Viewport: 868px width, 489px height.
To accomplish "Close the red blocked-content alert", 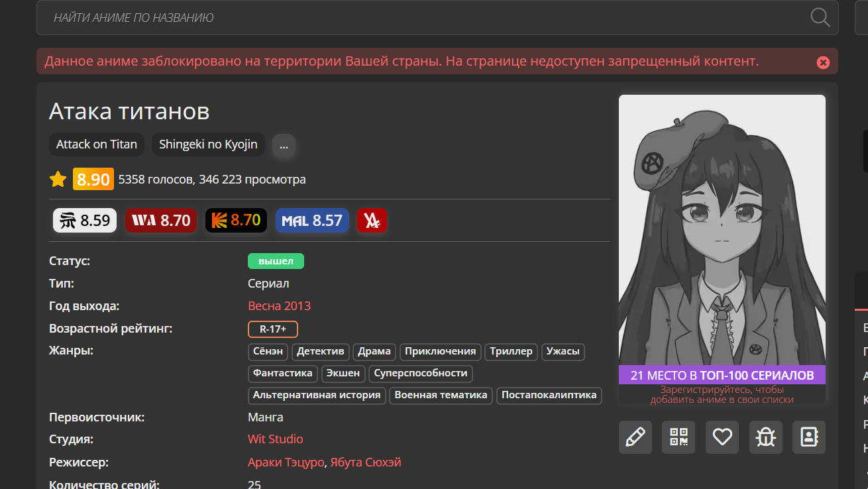I will (x=823, y=62).
